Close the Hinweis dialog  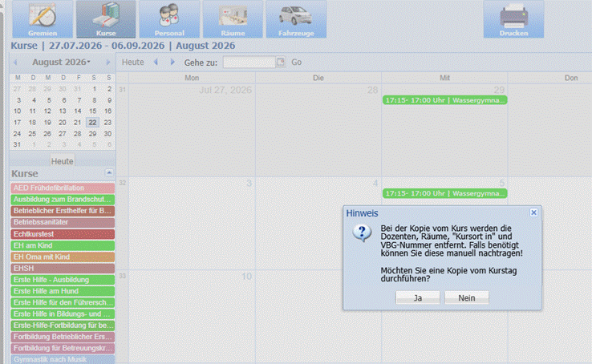tap(533, 212)
